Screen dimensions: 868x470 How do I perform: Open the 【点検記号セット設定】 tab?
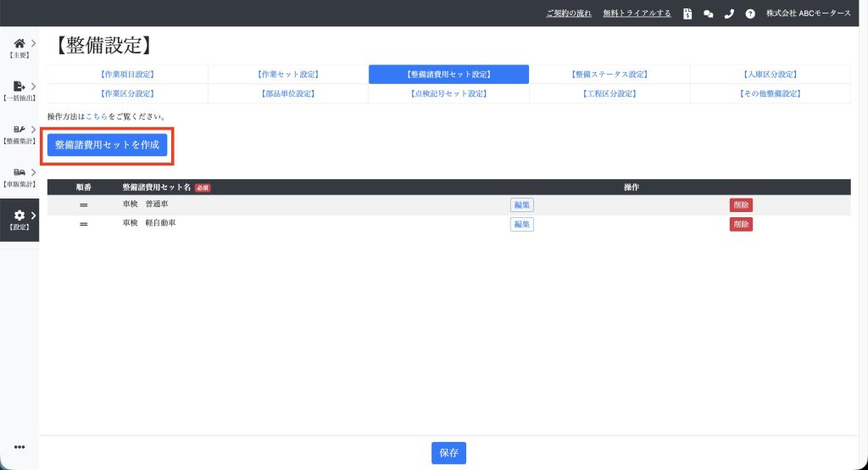click(448, 93)
